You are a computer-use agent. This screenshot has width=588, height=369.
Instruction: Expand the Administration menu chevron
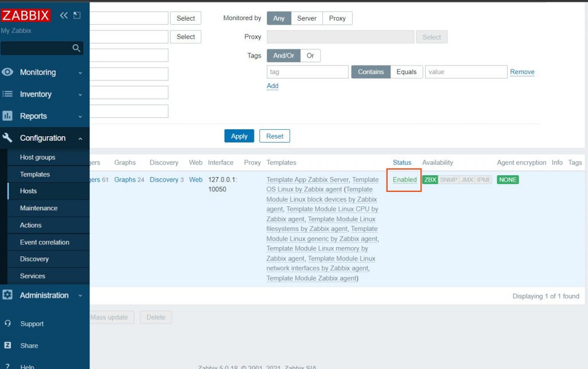pyautogui.click(x=80, y=295)
